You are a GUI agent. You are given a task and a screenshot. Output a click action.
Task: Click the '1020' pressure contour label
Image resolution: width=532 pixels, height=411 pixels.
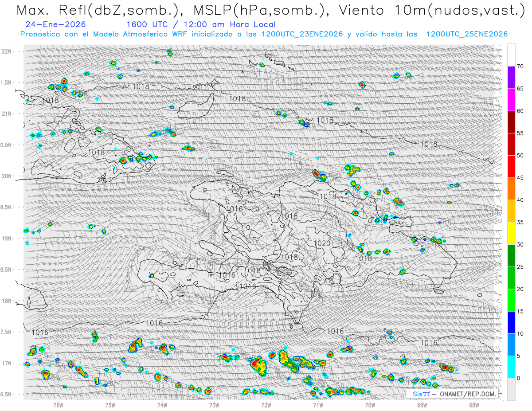(322, 243)
